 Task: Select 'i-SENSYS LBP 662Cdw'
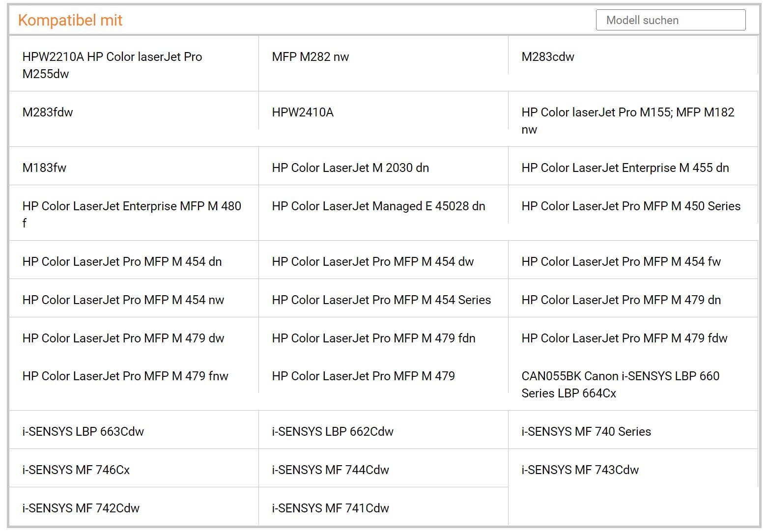click(333, 432)
